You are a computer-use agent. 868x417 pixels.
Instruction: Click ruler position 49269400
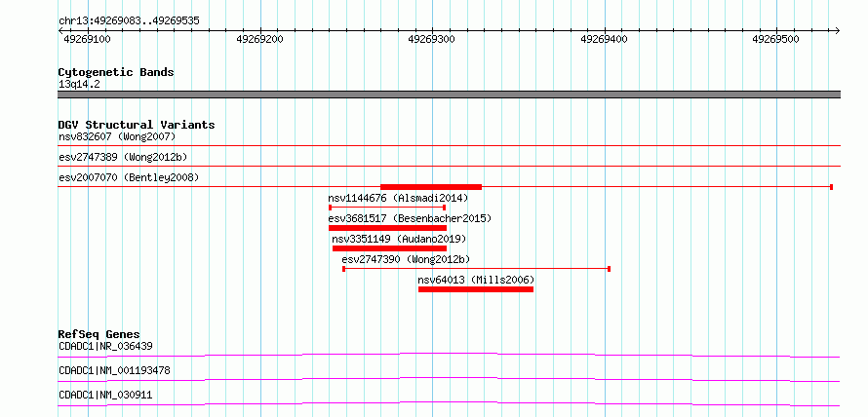coord(604,39)
